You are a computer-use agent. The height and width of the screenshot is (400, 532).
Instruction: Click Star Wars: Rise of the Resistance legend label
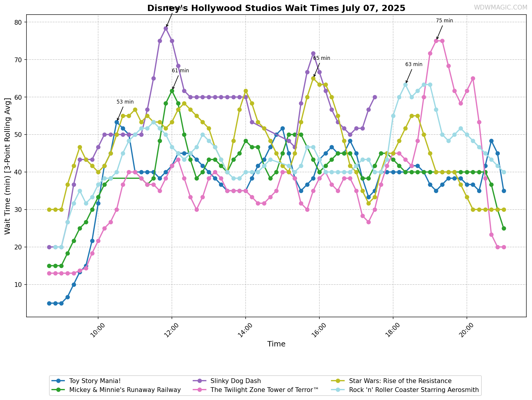click(x=400, y=381)
